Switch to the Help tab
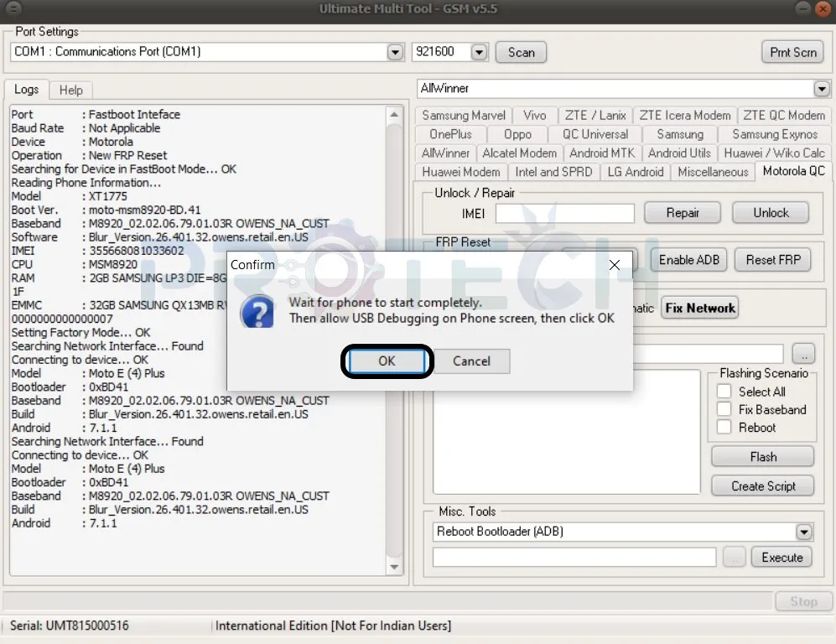 (71, 90)
